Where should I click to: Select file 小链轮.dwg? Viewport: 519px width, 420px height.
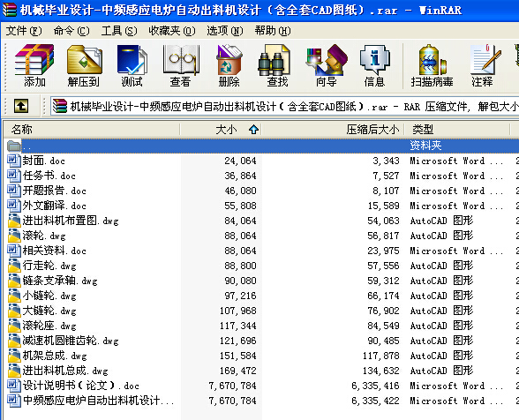click(x=49, y=296)
